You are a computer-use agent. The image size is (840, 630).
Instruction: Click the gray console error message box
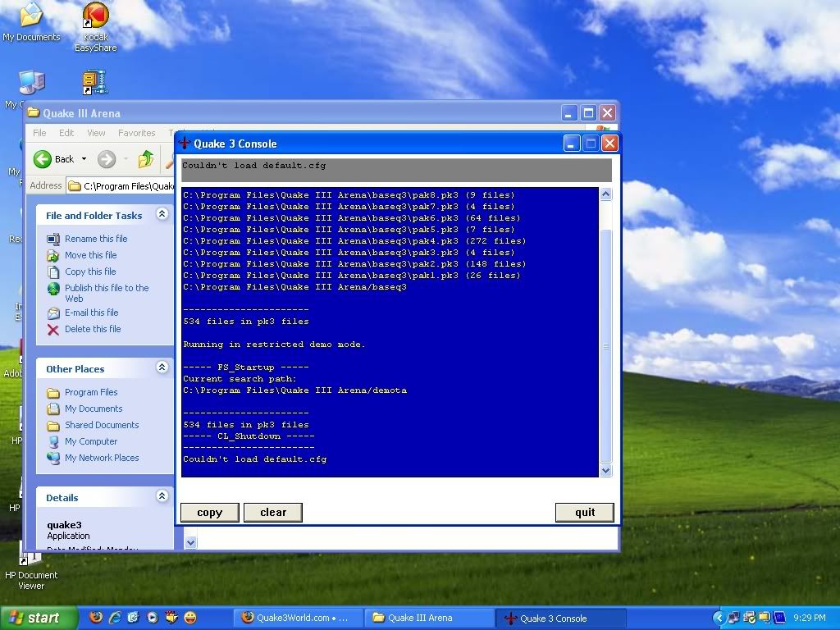[396, 170]
